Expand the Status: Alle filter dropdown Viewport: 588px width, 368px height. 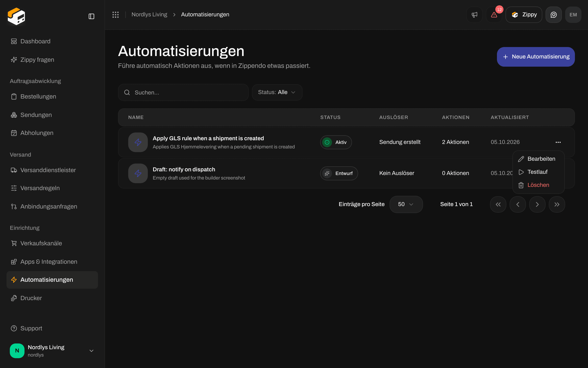pos(277,92)
